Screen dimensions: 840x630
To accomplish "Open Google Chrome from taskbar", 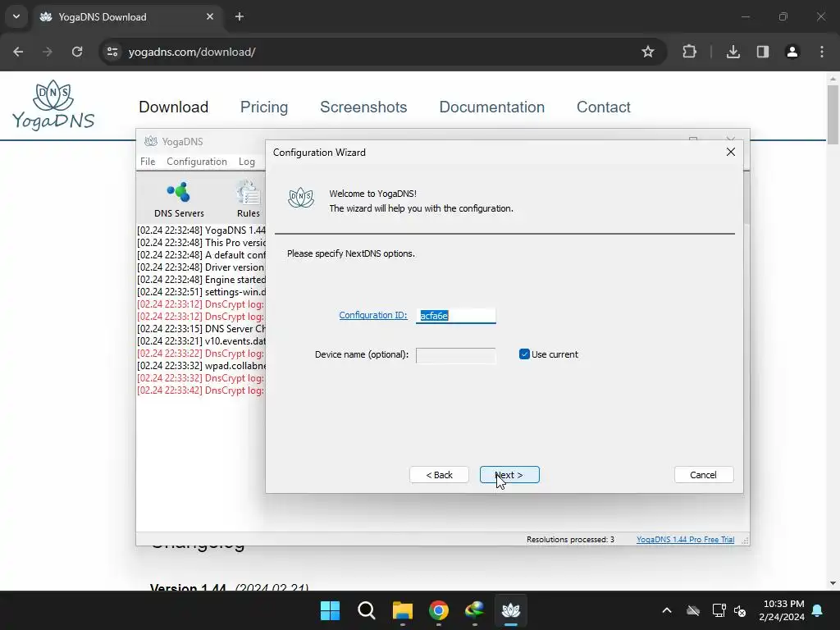I will 439,610.
